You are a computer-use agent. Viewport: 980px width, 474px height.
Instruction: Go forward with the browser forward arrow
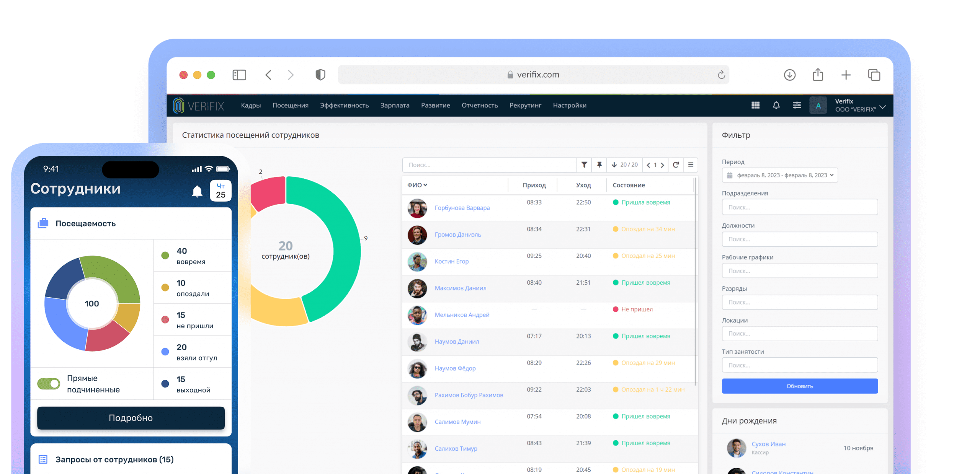(x=291, y=75)
